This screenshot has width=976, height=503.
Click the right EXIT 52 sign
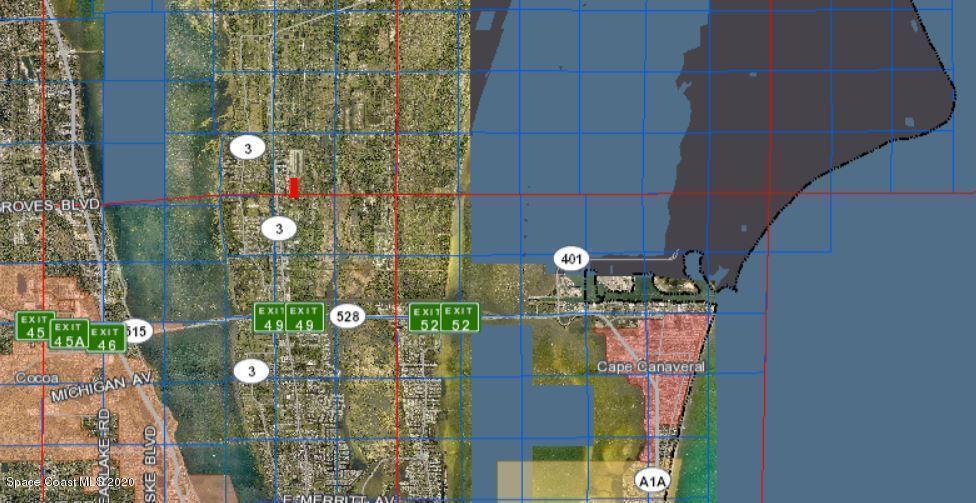(460, 317)
